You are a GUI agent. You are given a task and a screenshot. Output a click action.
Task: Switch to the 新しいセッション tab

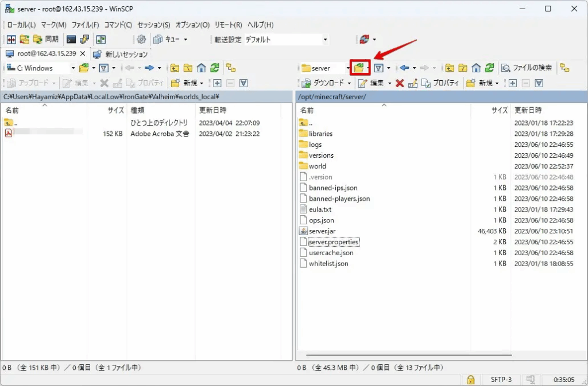click(121, 54)
